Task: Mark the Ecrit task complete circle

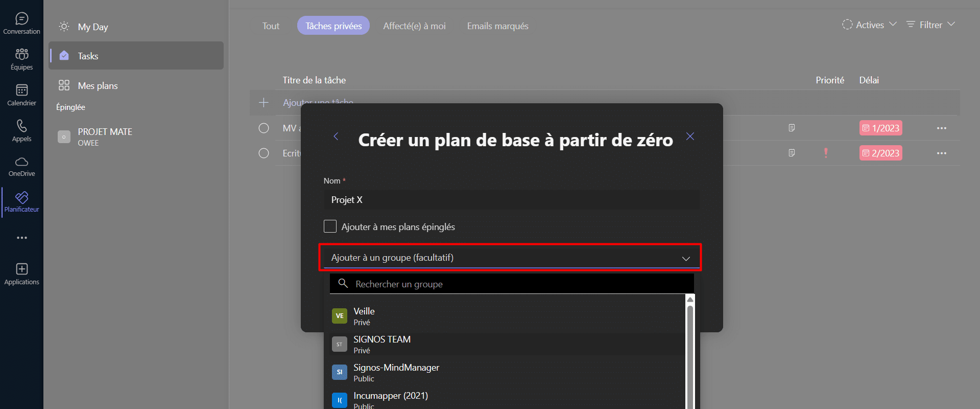Action: coord(264,153)
